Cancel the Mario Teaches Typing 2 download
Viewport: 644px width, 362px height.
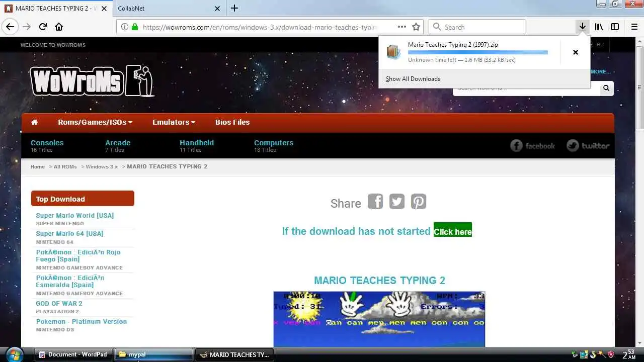coord(576,52)
